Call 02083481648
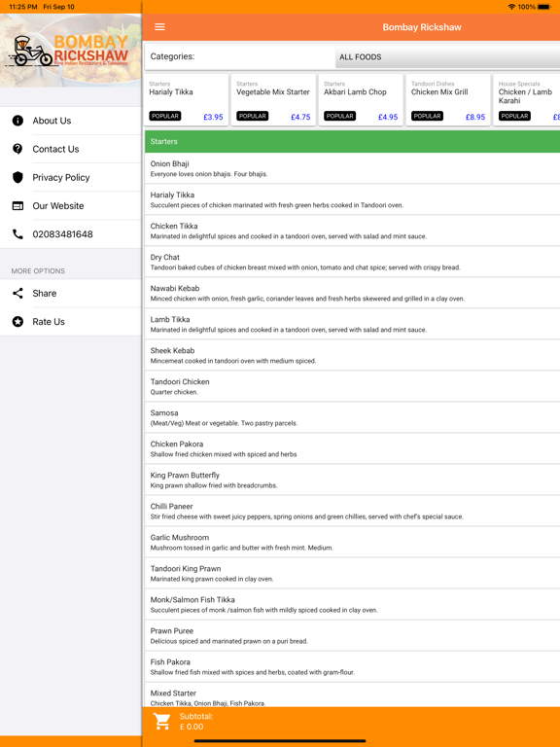 tap(70, 234)
